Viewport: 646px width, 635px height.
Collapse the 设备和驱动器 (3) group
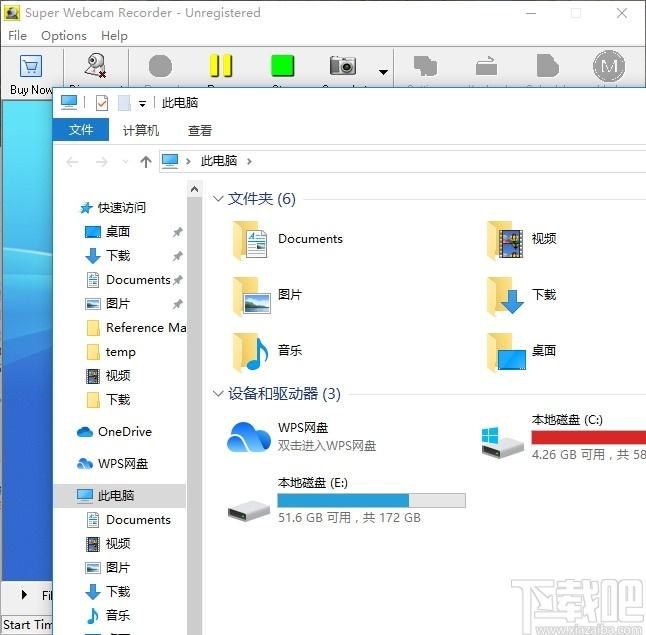[218, 394]
